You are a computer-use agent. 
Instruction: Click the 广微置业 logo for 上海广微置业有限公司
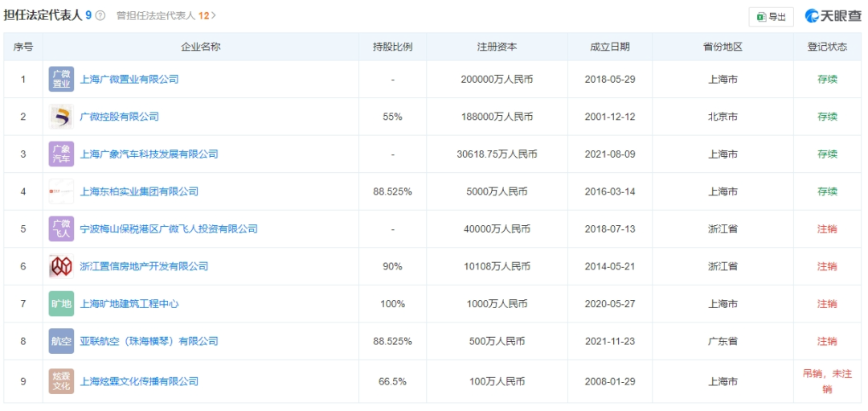(x=61, y=79)
